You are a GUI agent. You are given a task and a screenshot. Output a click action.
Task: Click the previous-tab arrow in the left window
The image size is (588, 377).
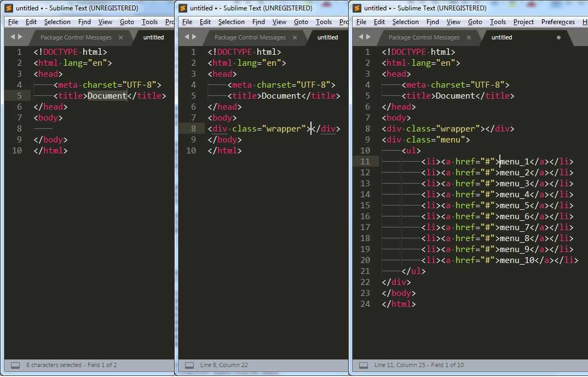(13, 37)
